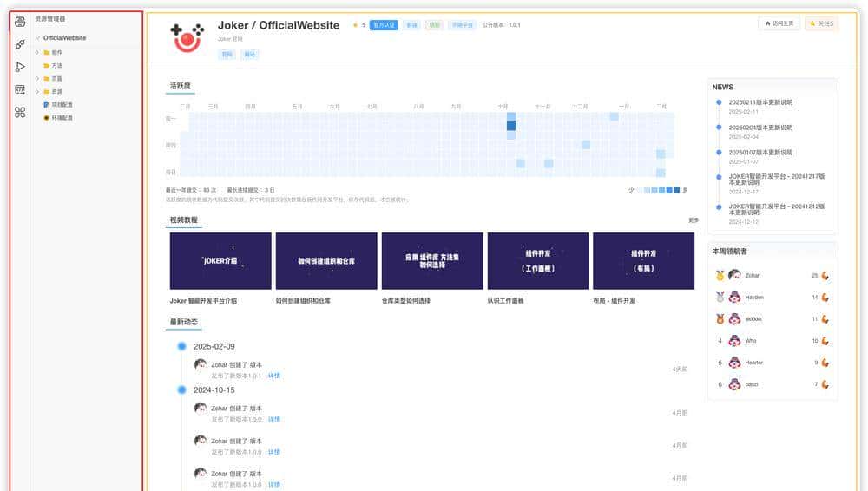Click Zohar's avatar in the leaderboard
The image size is (868, 491).
tap(734, 275)
